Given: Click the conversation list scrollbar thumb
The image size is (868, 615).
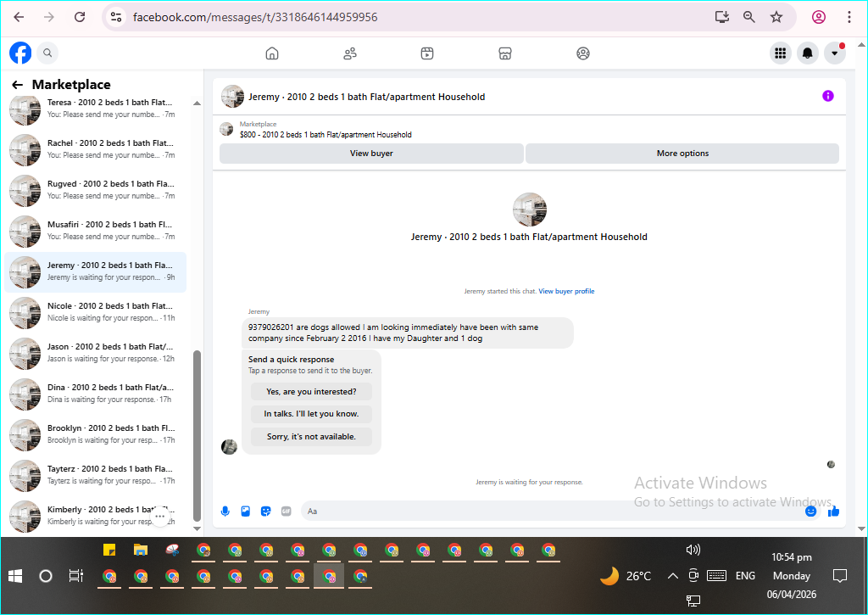Looking at the screenshot, I should 197,435.
